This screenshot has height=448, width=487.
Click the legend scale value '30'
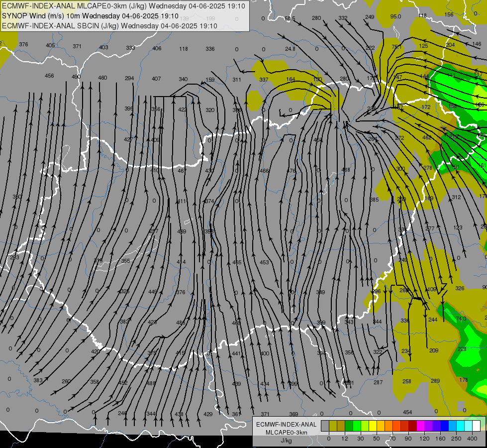(x=361, y=439)
